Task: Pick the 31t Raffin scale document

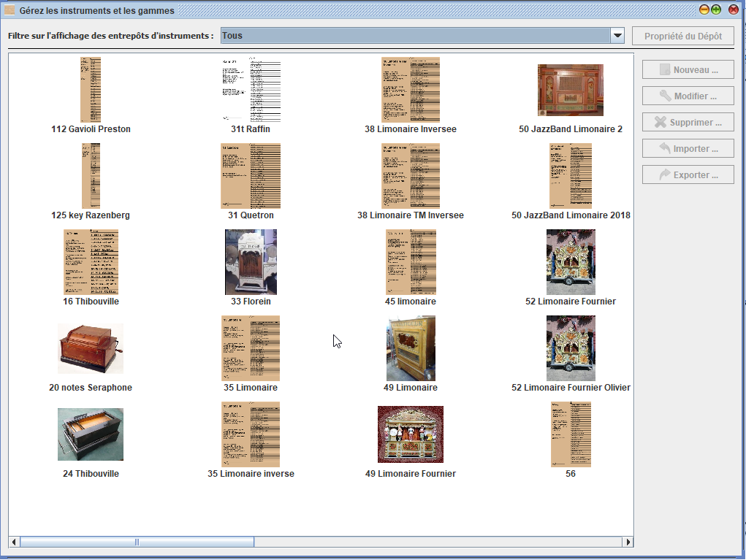Action: [251, 90]
